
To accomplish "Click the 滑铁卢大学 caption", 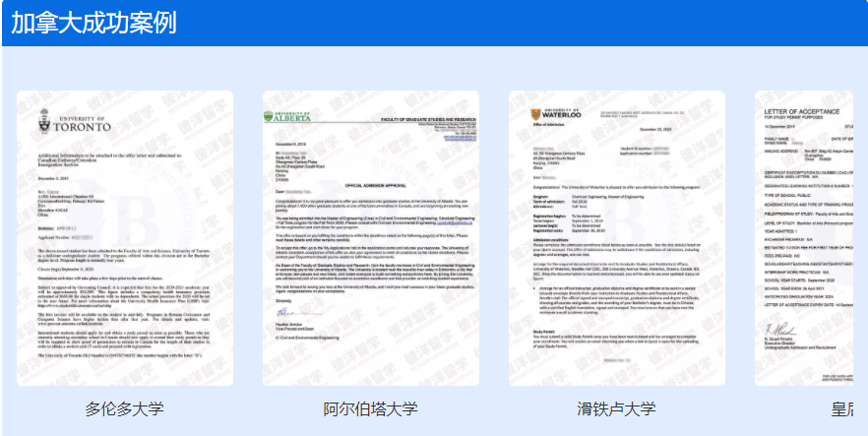I will coord(617,409).
